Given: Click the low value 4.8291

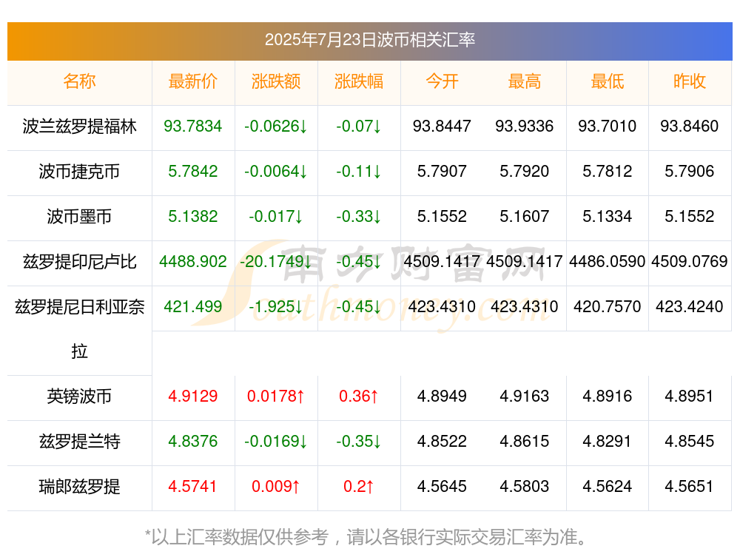Looking at the screenshot, I should (608, 442).
